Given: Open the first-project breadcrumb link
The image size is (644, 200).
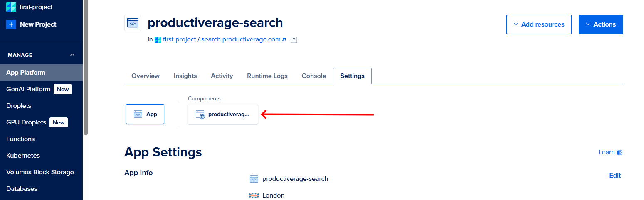Looking at the screenshot, I should click(178, 40).
